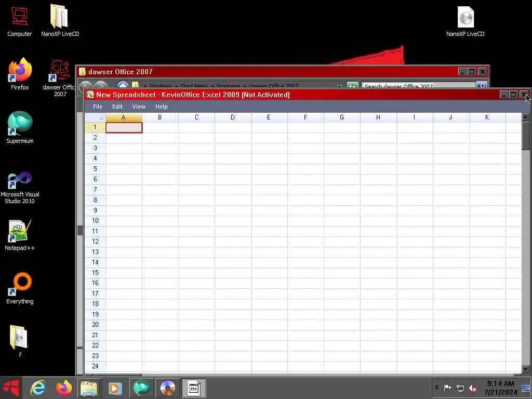The width and height of the screenshot is (532, 399).
Task: Select column I header
Action: 414,117
